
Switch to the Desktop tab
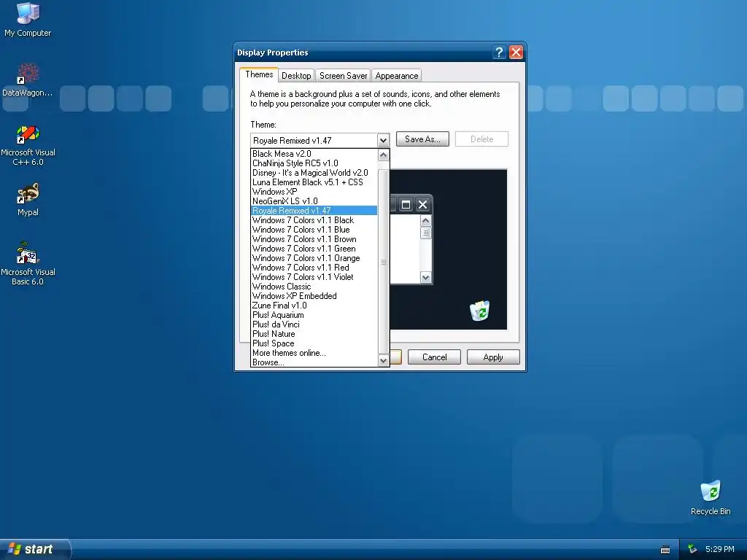pyautogui.click(x=296, y=76)
